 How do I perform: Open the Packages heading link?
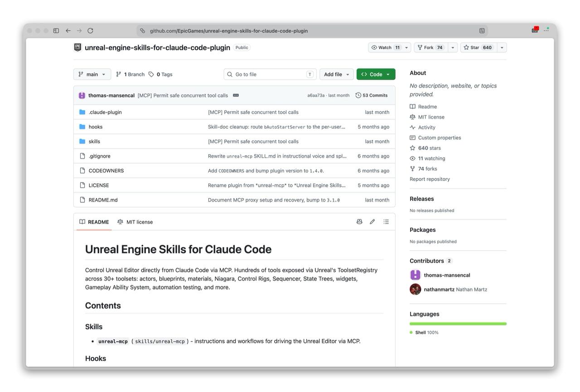423,230
